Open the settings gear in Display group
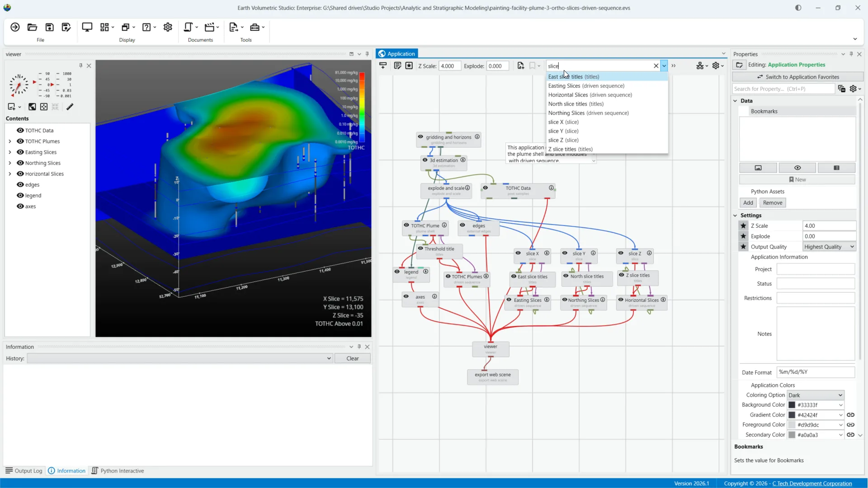Screen dimensions: 868x488 (x=168, y=27)
